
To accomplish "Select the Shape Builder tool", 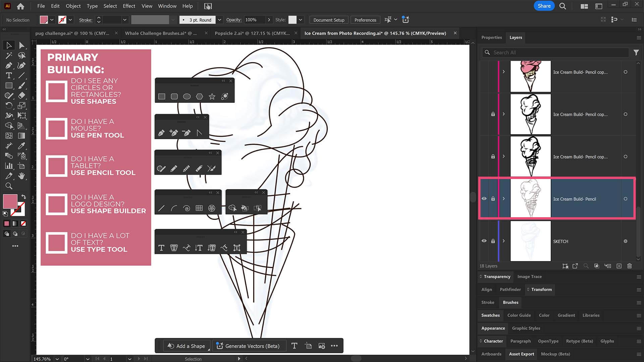I will point(9,126).
